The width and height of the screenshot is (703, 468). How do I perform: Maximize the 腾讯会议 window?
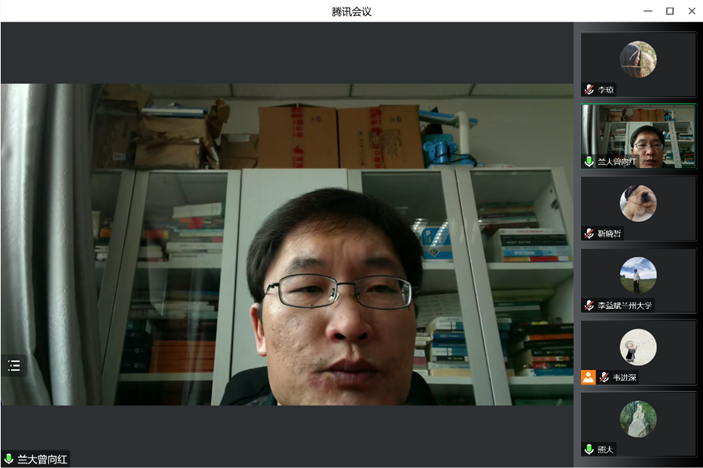669,11
